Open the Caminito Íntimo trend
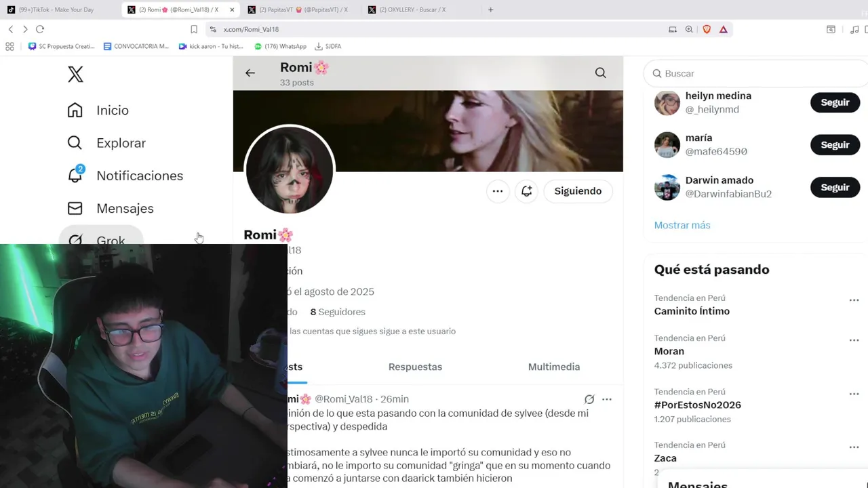This screenshot has height=488, width=868. click(x=692, y=311)
